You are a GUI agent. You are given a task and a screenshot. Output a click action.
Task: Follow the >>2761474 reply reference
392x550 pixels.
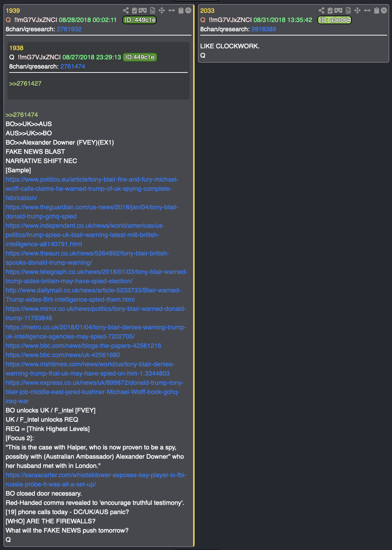[22, 115]
